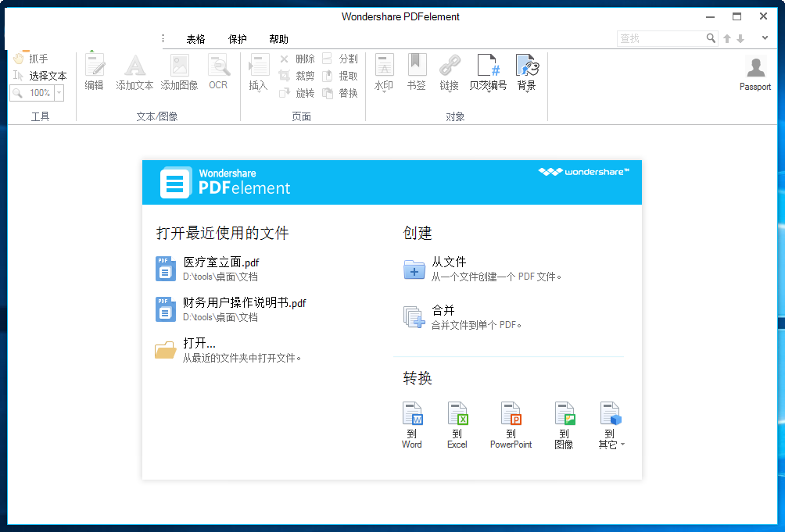This screenshot has height=532, width=785.
Task: Click Extract page (提取)
Action: click(340, 76)
